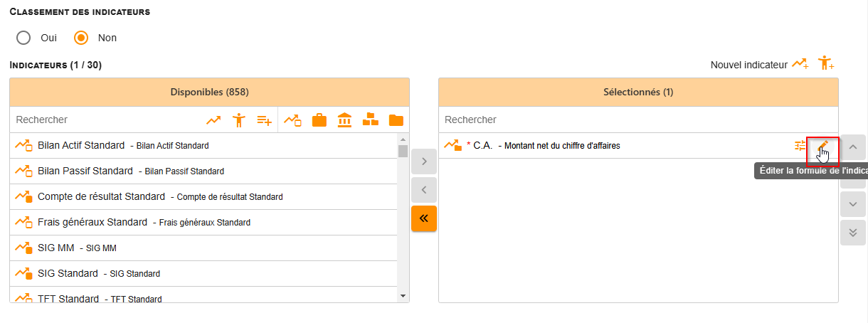Click the Disponibles list scrollbar down arrow
Screen dimensions: 868x323
point(403,295)
